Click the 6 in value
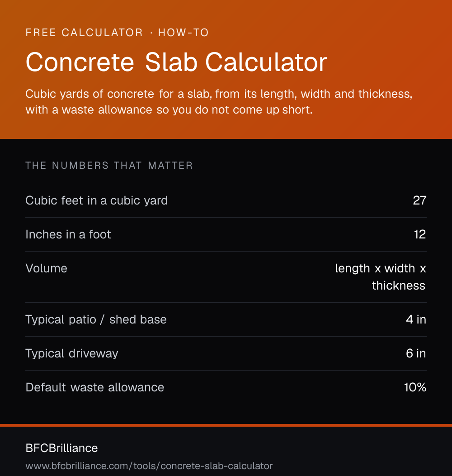Viewport: 452px width, 476px height. point(416,353)
